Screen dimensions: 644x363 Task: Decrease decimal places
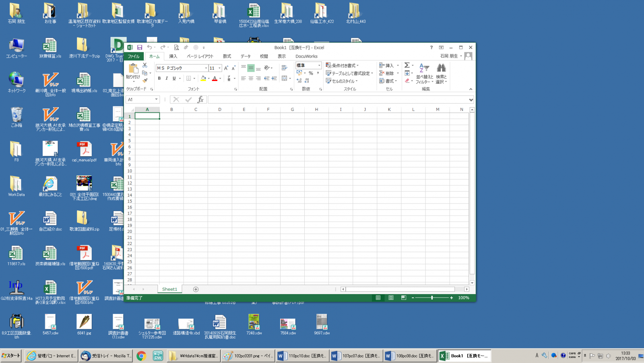(x=307, y=81)
